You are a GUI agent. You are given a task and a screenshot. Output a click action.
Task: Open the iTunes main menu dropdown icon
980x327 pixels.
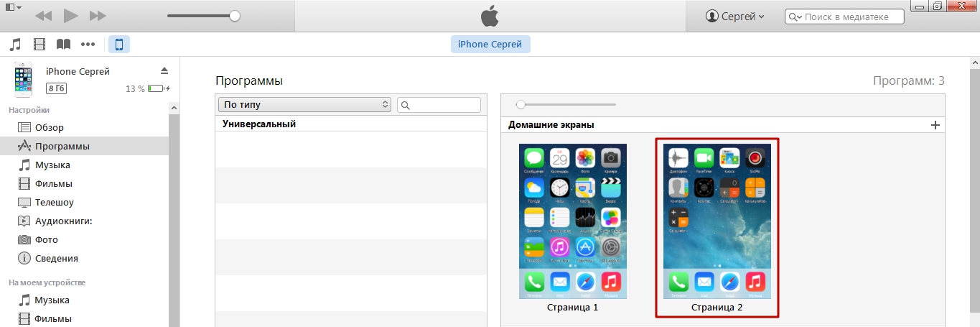click(11, 7)
